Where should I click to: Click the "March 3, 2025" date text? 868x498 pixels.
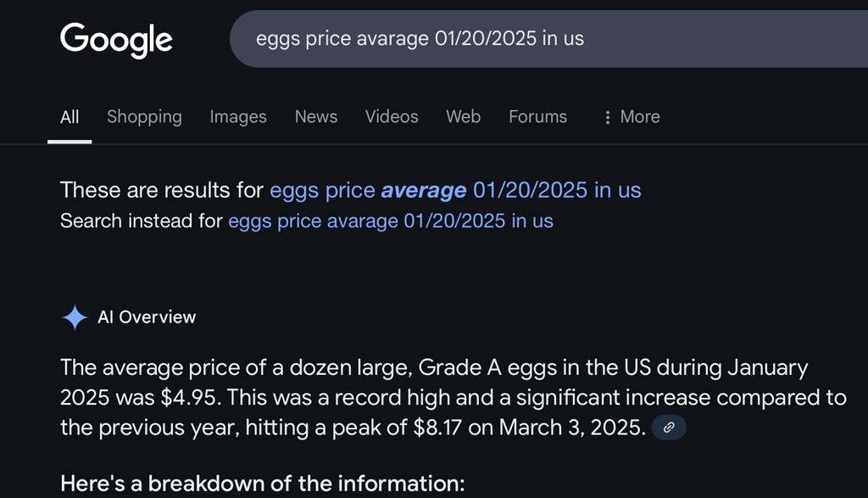coord(572,427)
